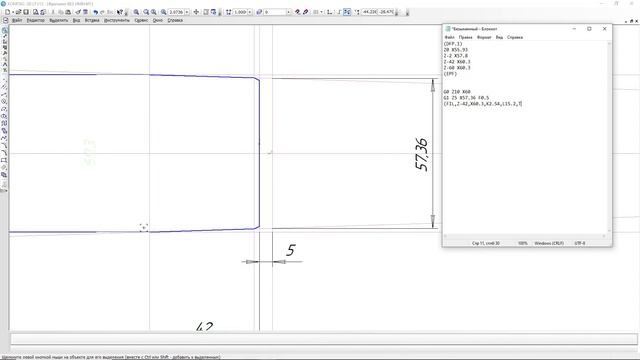Image resolution: width=640 pixels, height=360 pixels.
Task: Click the 'Z-42 X60.3' line in Notepad
Action: [457, 62]
